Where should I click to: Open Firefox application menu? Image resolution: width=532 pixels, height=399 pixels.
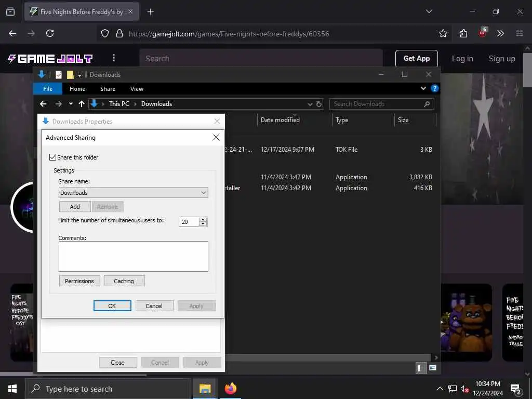519,33
